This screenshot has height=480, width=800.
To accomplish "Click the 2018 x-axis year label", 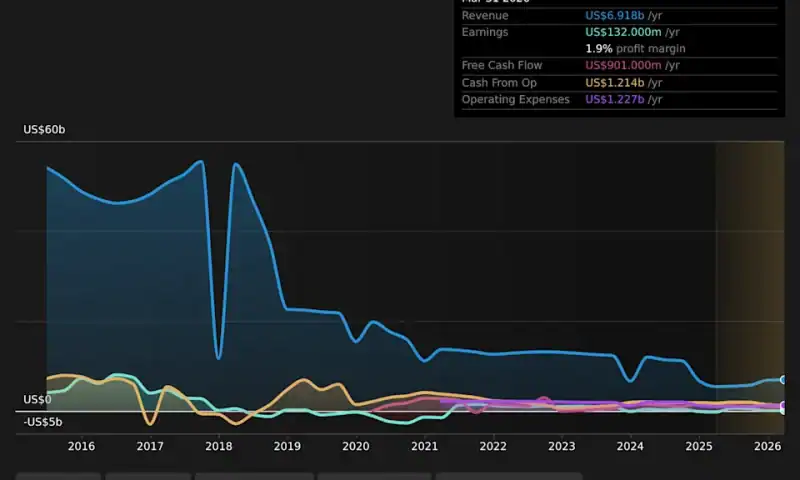I will (218, 446).
